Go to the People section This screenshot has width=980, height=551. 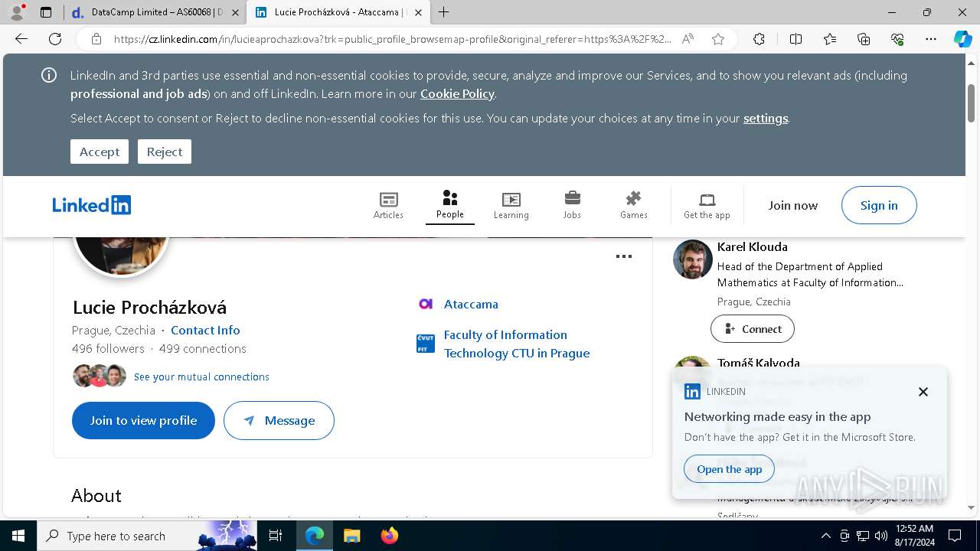450,205
